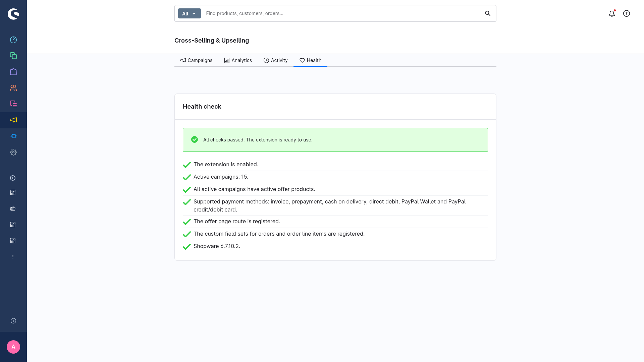Screen dimensions: 644x362
Task: Open the Catalogues sidebar icon
Action: [x=13, y=56]
